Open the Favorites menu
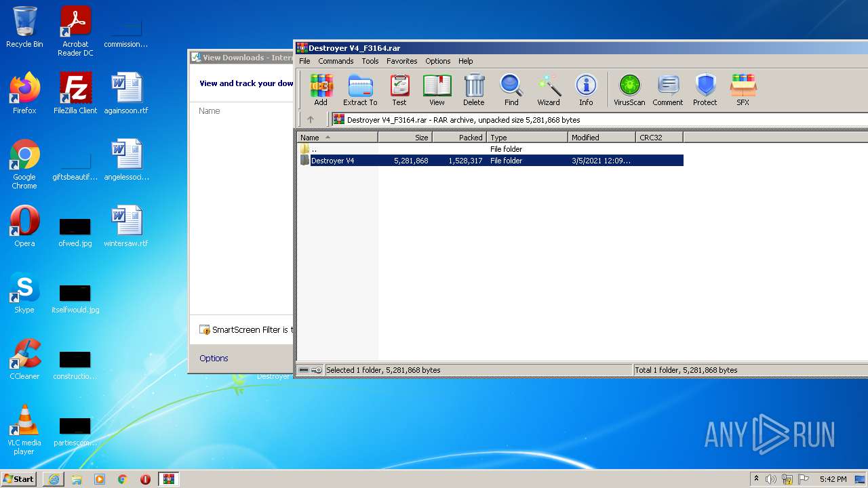 (x=402, y=61)
